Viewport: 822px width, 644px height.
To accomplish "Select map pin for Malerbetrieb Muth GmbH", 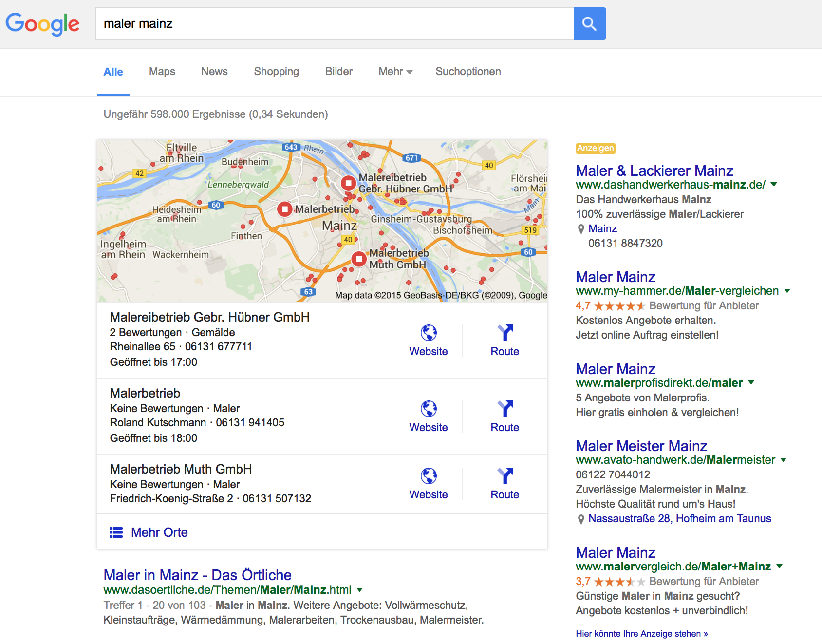I will click(359, 259).
